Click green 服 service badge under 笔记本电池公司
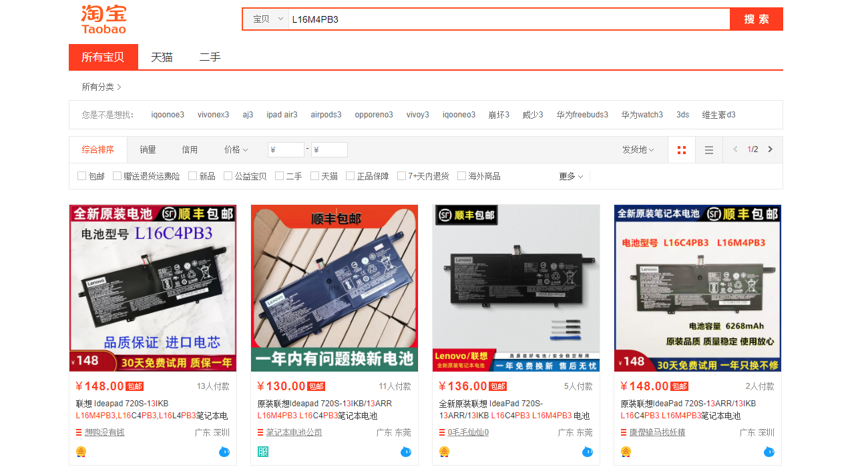868x467 pixels. tap(263, 452)
